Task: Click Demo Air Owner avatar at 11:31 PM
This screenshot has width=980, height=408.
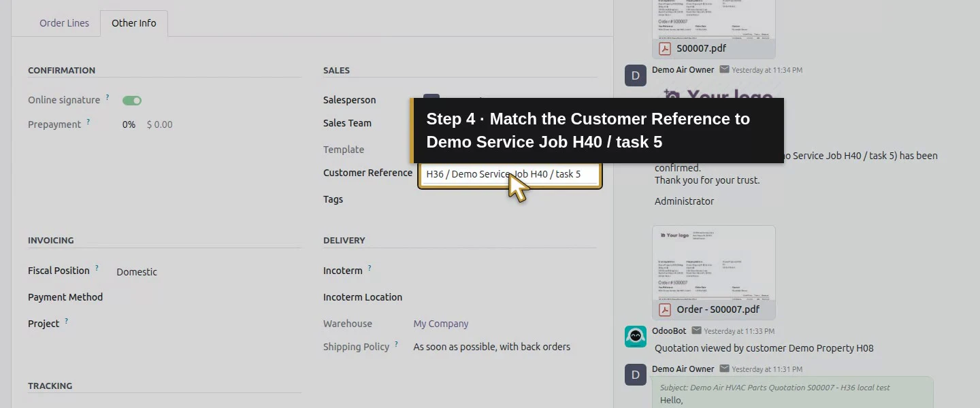Action: tap(636, 375)
